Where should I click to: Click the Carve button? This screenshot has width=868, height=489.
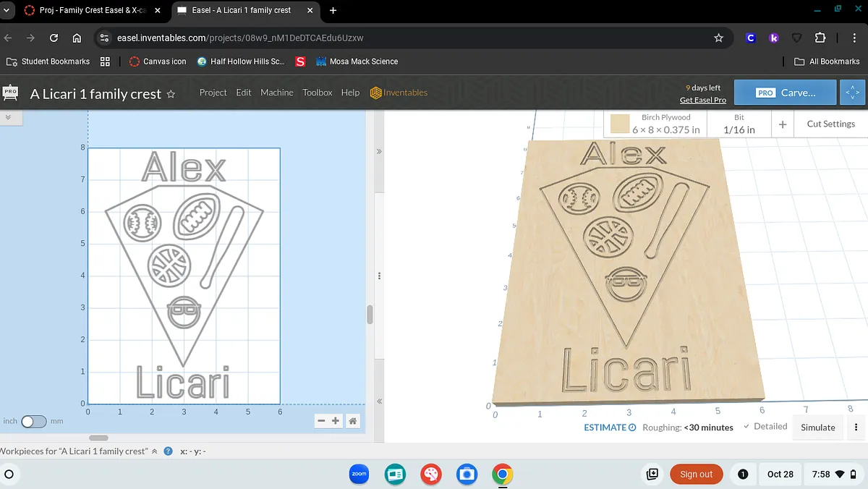tap(786, 93)
